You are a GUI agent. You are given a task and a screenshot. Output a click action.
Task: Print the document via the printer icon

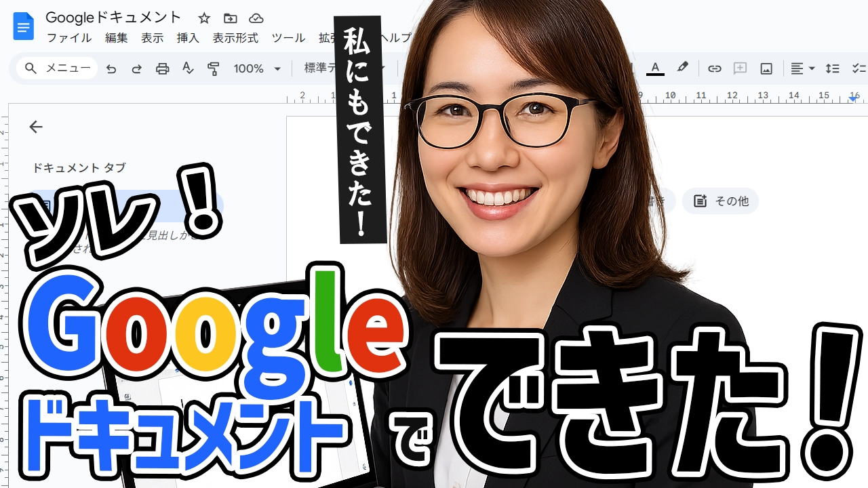[x=162, y=68]
